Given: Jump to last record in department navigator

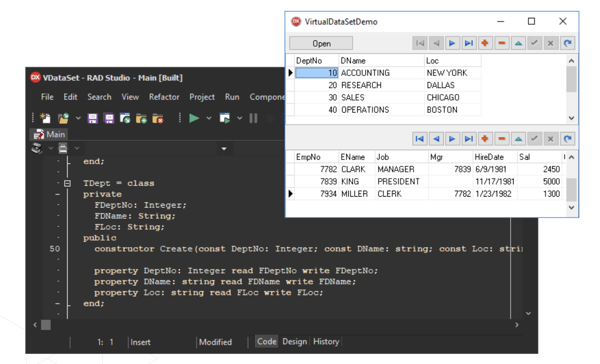Looking at the screenshot, I should (469, 43).
